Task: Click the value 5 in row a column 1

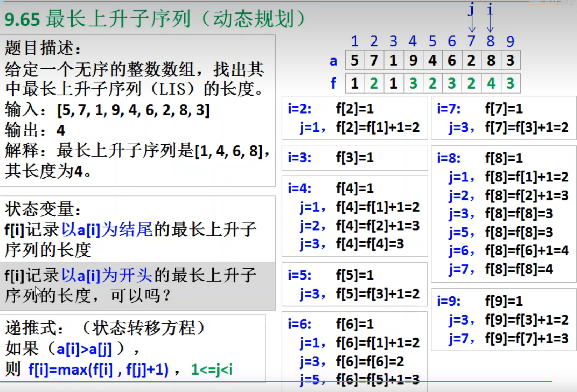Action: click(354, 60)
